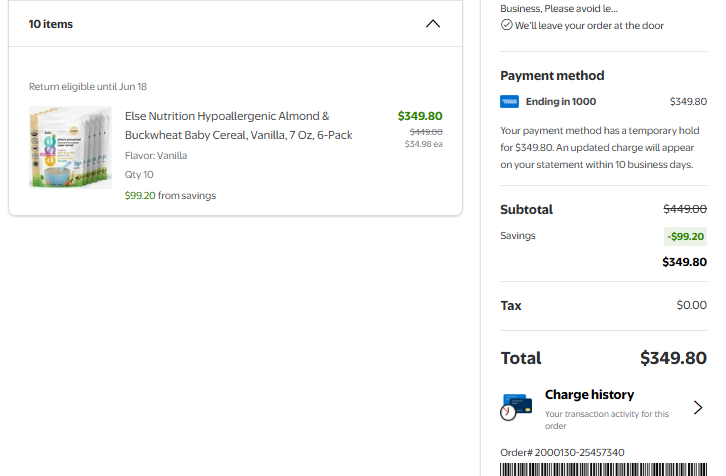Viewport: 726px width, 476px height.
Task: Click the checkmark icon by leave at door
Action: pos(507,25)
